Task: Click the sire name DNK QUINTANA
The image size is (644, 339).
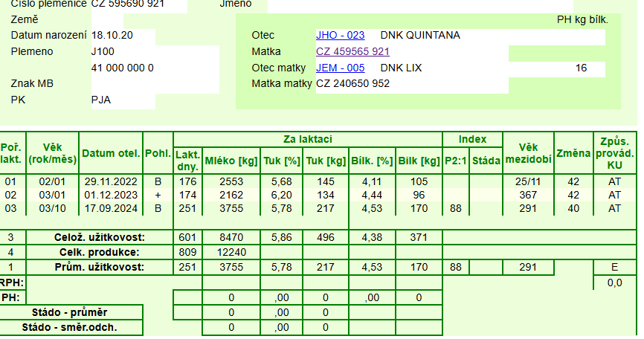Action: coord(419,35)
